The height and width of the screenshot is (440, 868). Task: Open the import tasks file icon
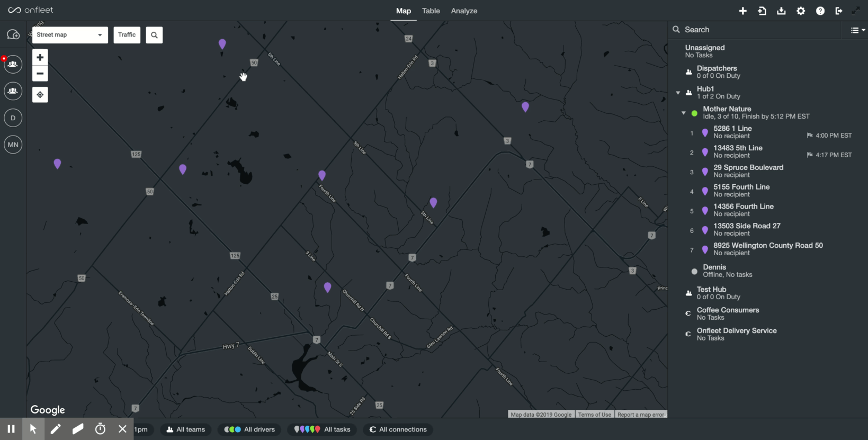click(762, 11)
